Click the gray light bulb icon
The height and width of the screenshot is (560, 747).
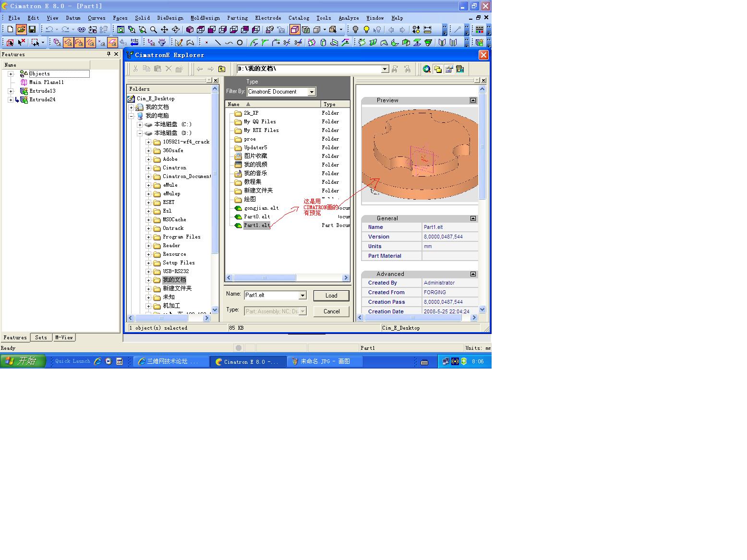pyautogui.click(x=355, y=30)
